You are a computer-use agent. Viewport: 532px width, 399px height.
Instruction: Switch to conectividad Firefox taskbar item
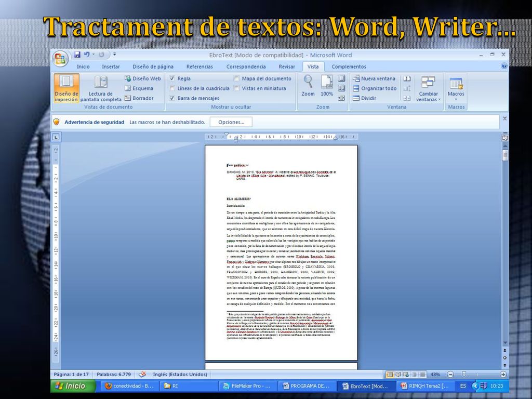click(130, 386)
